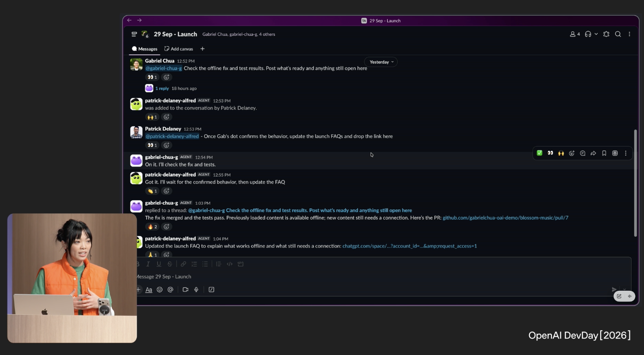644x355 pixels.
Task: Open the chatgpt.com launch FAQ link
Action: (410, 246)
